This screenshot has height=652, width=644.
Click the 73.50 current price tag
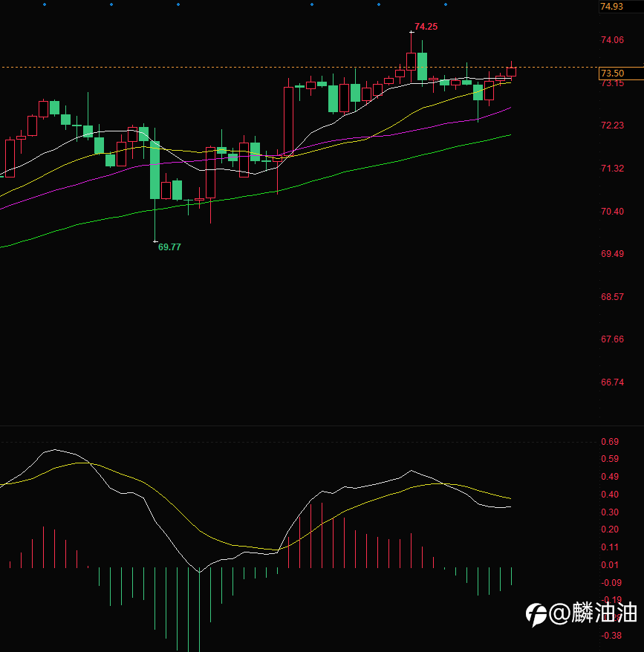(621, 74)
